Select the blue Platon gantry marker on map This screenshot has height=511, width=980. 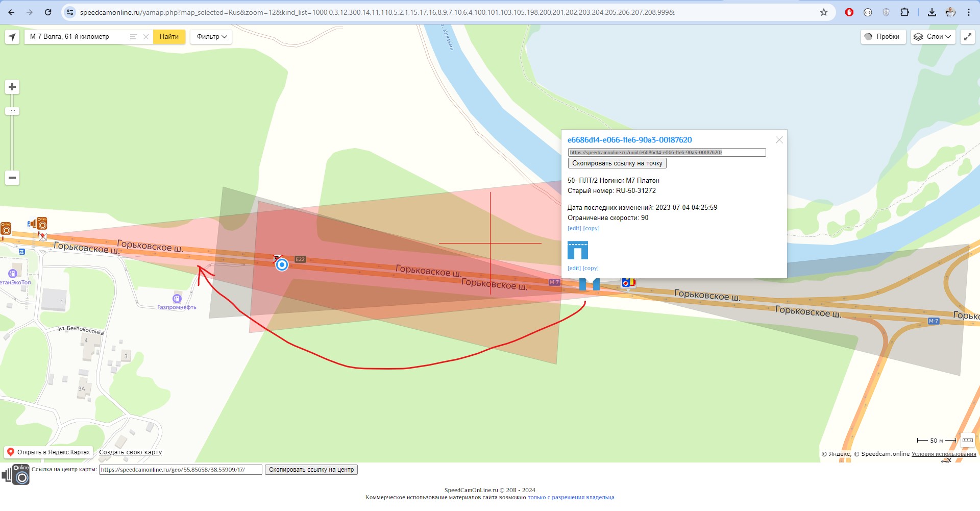point(589,284)
